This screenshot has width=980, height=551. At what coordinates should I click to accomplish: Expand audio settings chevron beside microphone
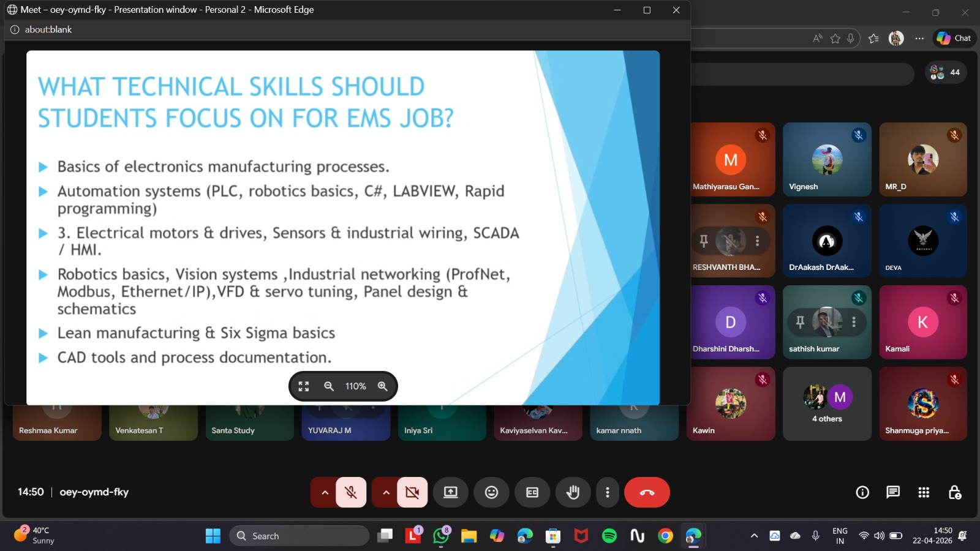coord(325,492)
